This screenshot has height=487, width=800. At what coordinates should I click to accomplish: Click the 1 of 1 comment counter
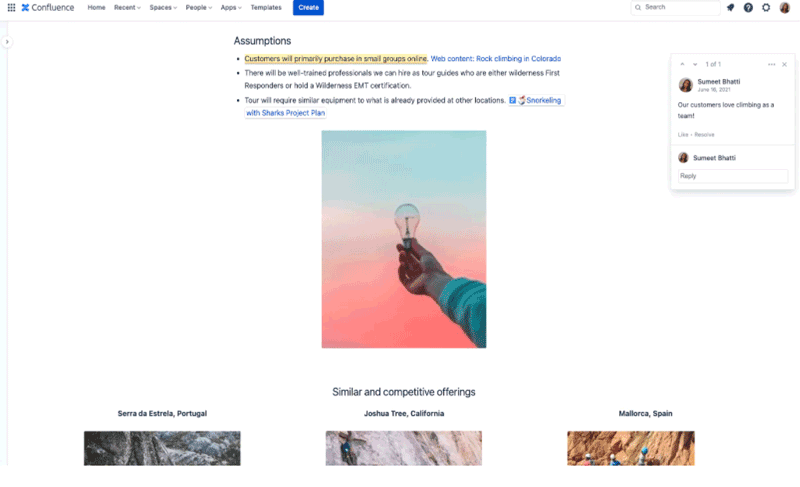point(713,64)
